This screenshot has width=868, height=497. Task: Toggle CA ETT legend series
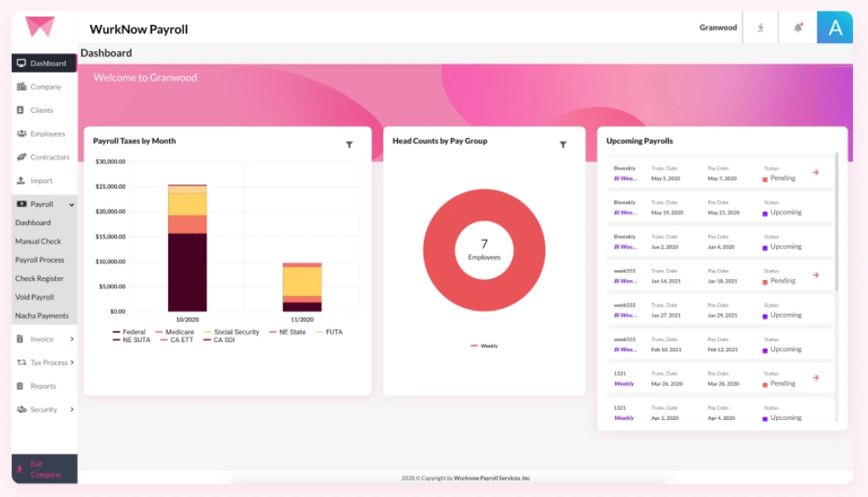pyautogui.click(x=177, y=340)
